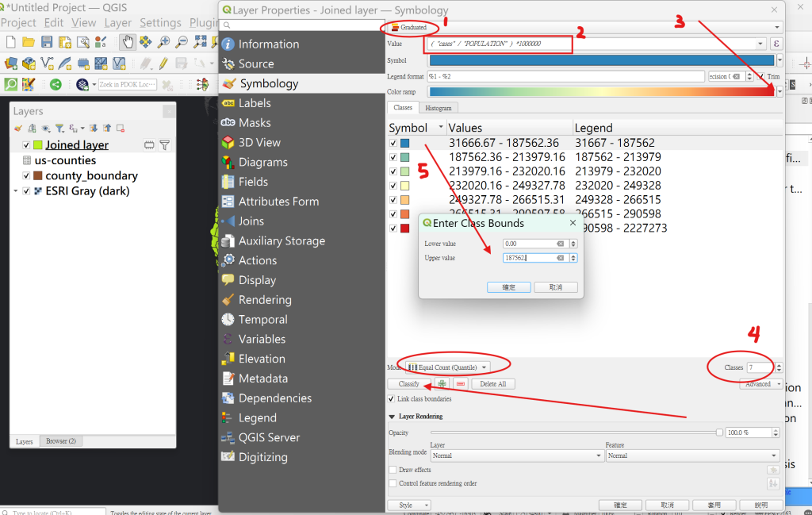This screenshot has height=515, width=812.
Task: Enable Control feature rendering order checkbox
Action: [393, 483]
